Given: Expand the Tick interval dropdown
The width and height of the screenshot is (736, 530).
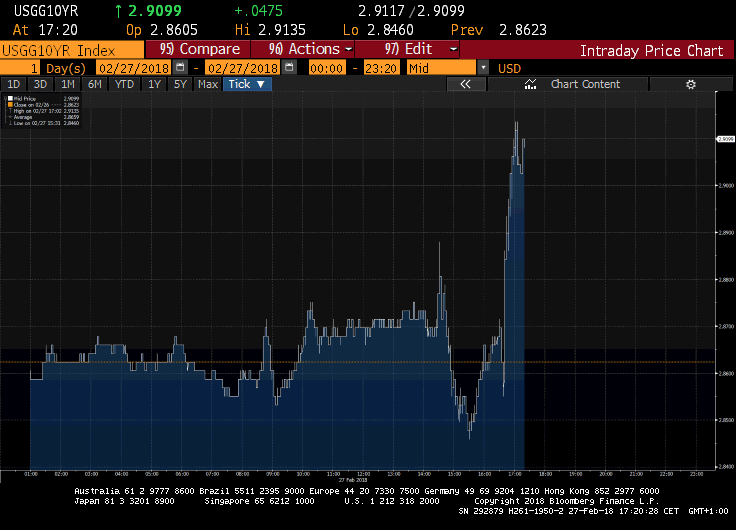Looking at the screenshot, I should [x=247, y=84].
